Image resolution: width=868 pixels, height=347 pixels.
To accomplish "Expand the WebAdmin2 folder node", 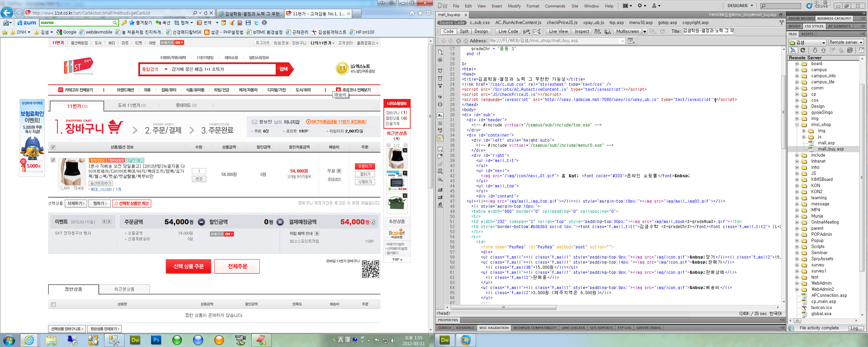I will [x=797, y=289].
